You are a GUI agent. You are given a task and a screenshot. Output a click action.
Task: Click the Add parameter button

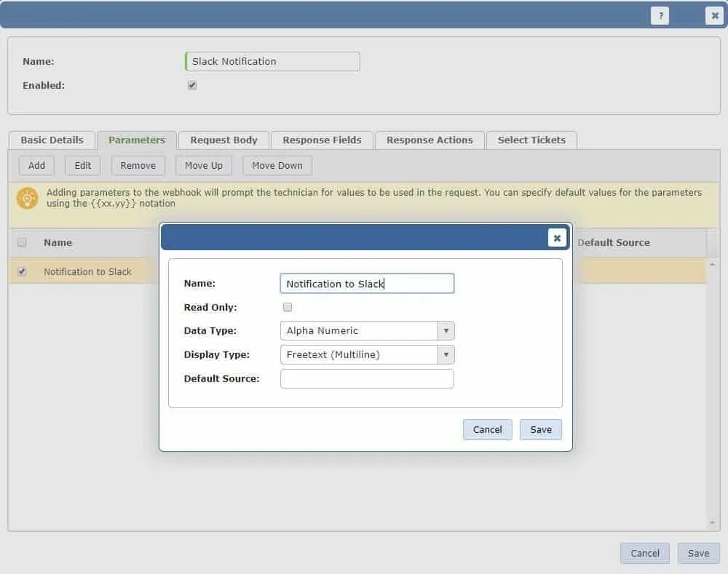36,166
